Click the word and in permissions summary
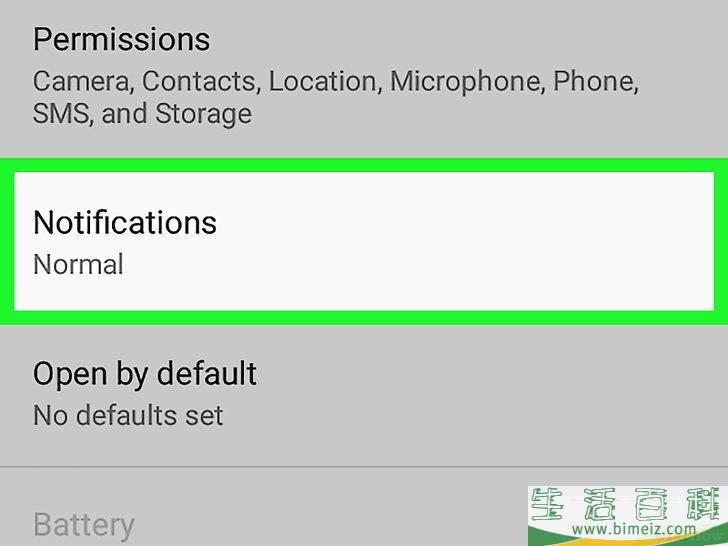The width and height of the screenshot is (728, 546). click(124, 114)
